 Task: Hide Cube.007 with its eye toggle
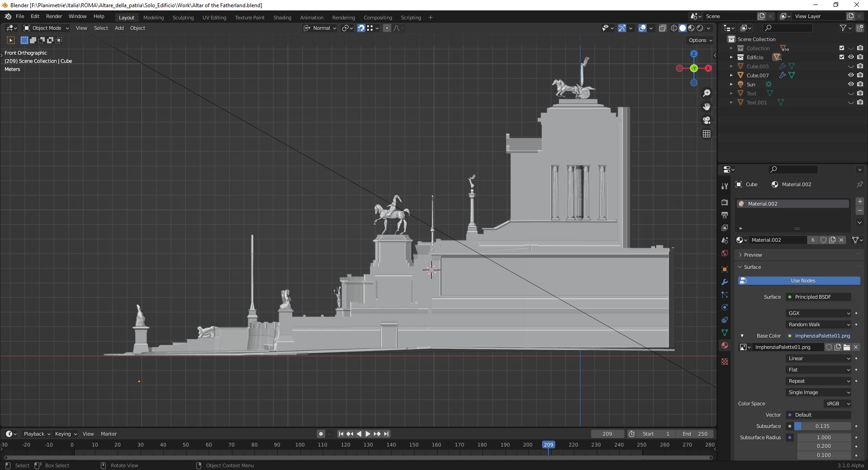851,75
